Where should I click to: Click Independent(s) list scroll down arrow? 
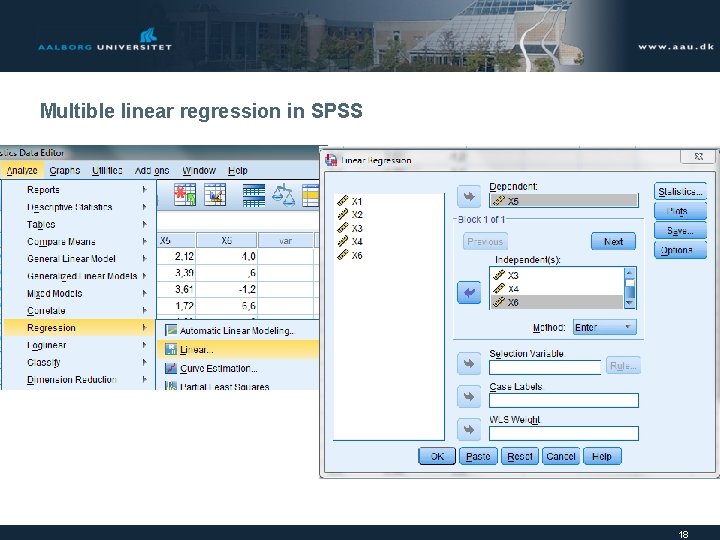[630, 304]
